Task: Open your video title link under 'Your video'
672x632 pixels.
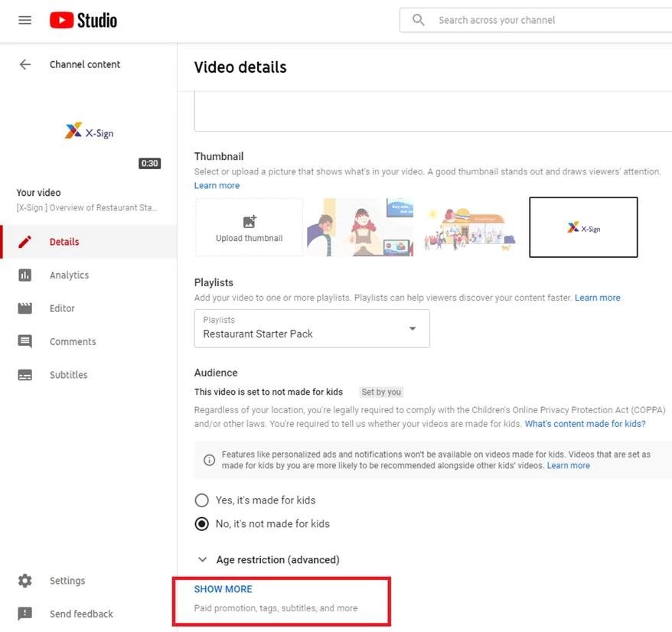Action: click(88, 207)
